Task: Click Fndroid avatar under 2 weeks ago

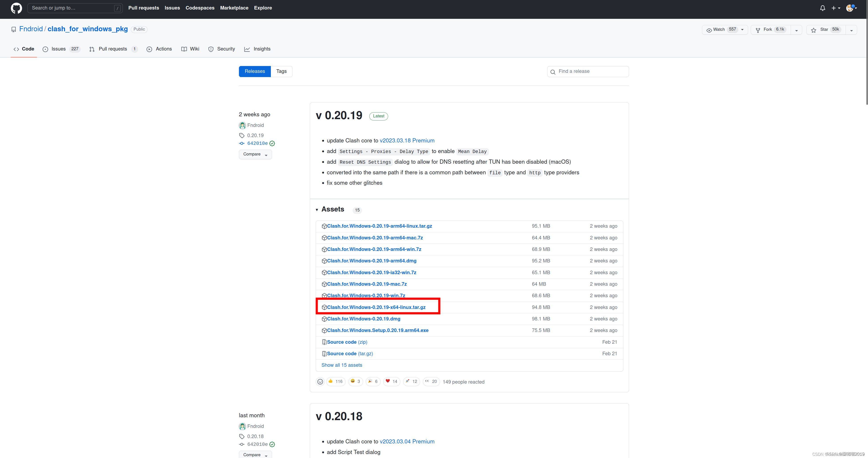Action: [242, 125]
